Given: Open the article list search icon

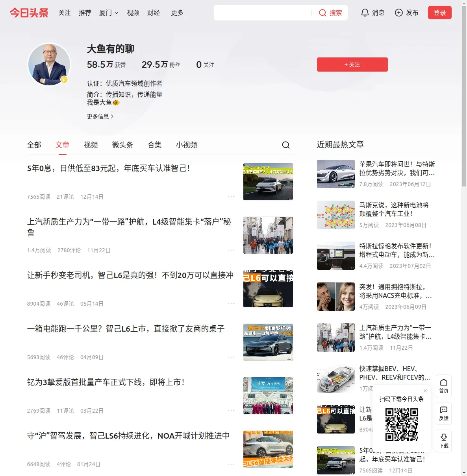Looking at the screenshot, I should 286,145.
